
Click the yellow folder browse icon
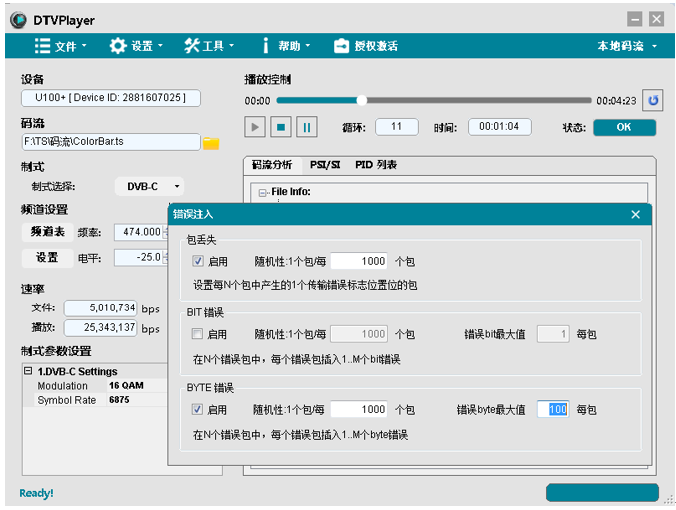click(211, 143)
